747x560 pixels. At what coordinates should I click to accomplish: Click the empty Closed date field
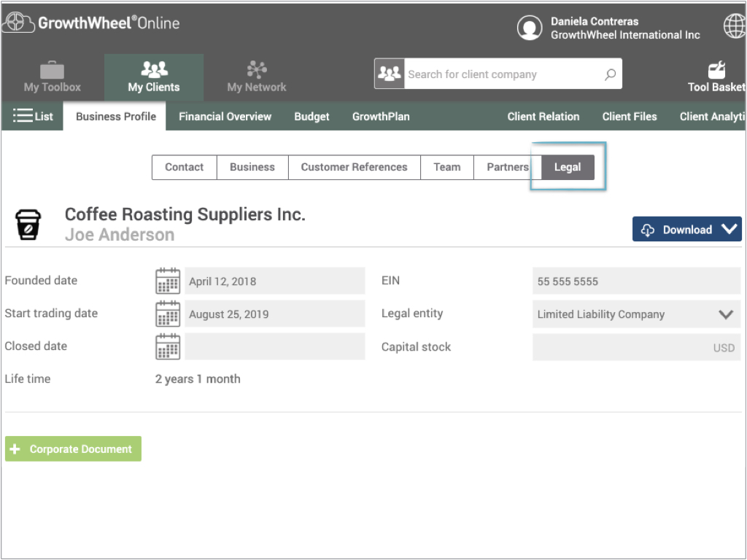pyautogui.click(x=275, y=346)
